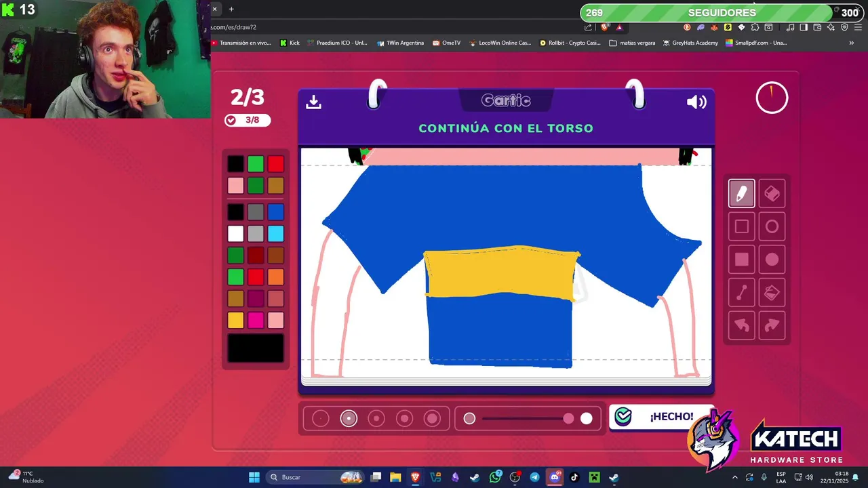
Task: Select the eraser tool
Action: (772, 194)
